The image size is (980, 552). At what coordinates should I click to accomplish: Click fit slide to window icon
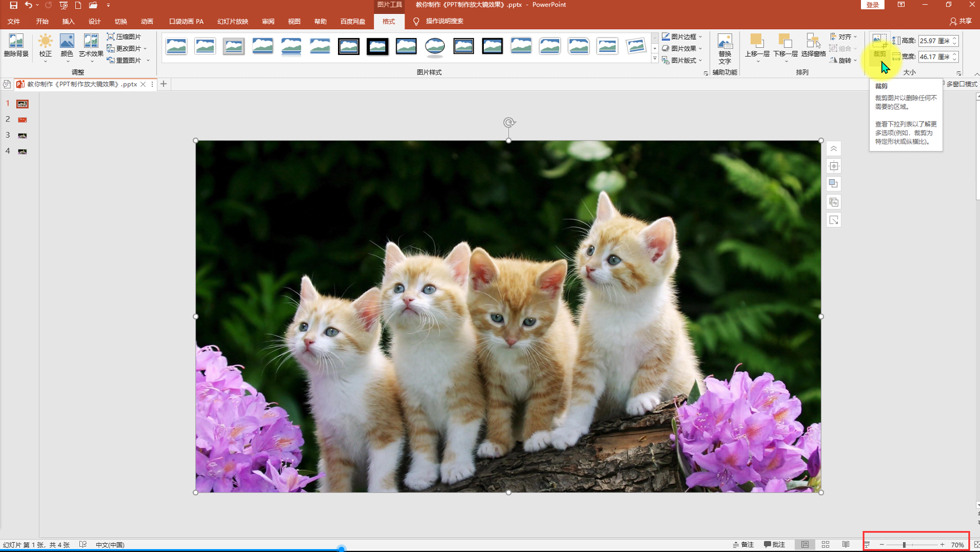pyautogui.click(x=976, y=545)
